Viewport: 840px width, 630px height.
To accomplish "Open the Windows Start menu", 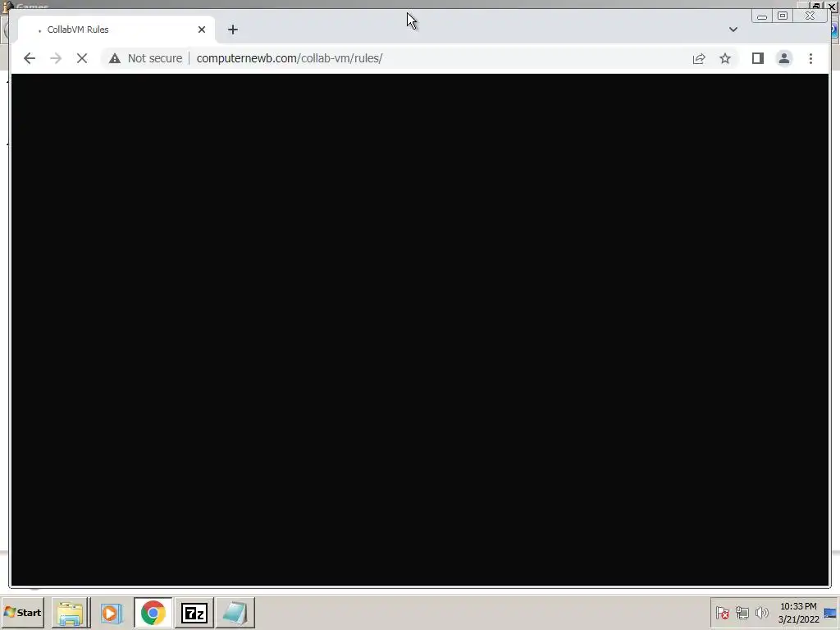I will tap(22, 612).
